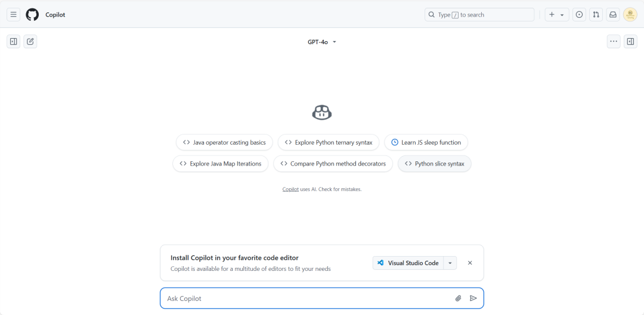Toggle the left sidebar panel

(14, 42)
